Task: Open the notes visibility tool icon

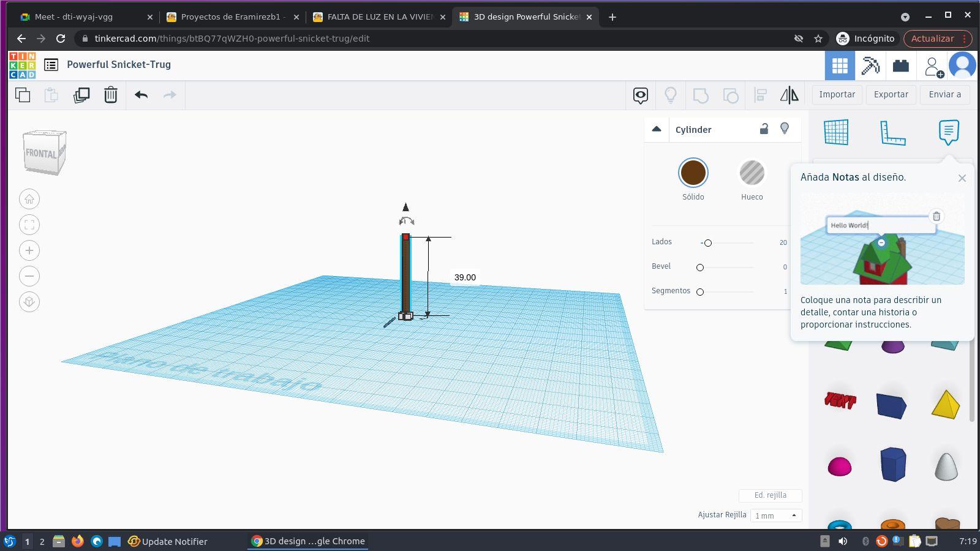Action: (x=641, y=95)
